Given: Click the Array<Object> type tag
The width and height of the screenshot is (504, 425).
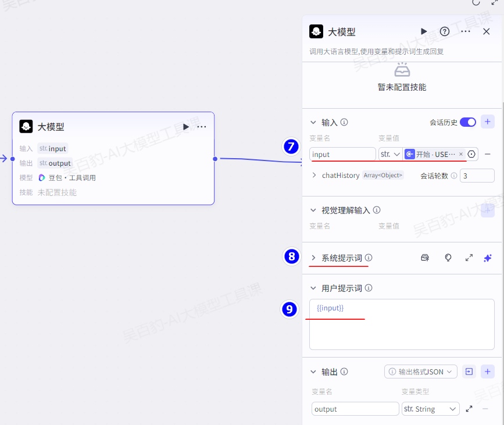Looking at the screenshot, I should 383,175.
